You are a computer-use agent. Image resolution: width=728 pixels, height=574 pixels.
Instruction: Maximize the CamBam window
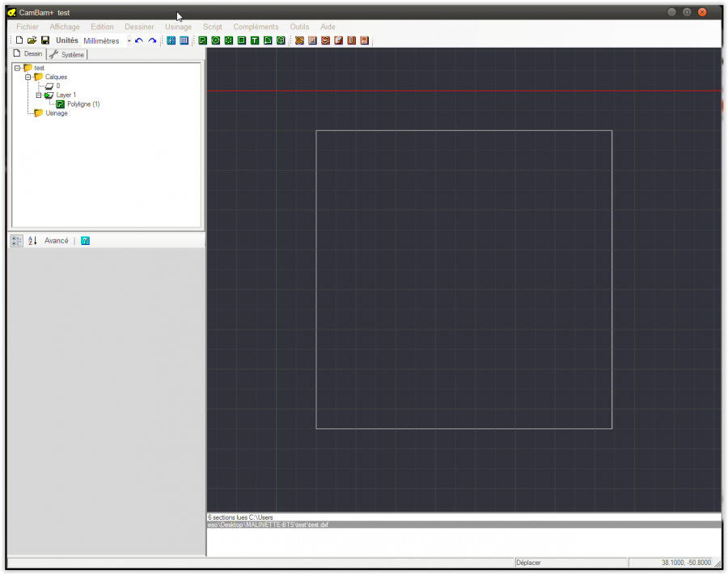(687, 12)
